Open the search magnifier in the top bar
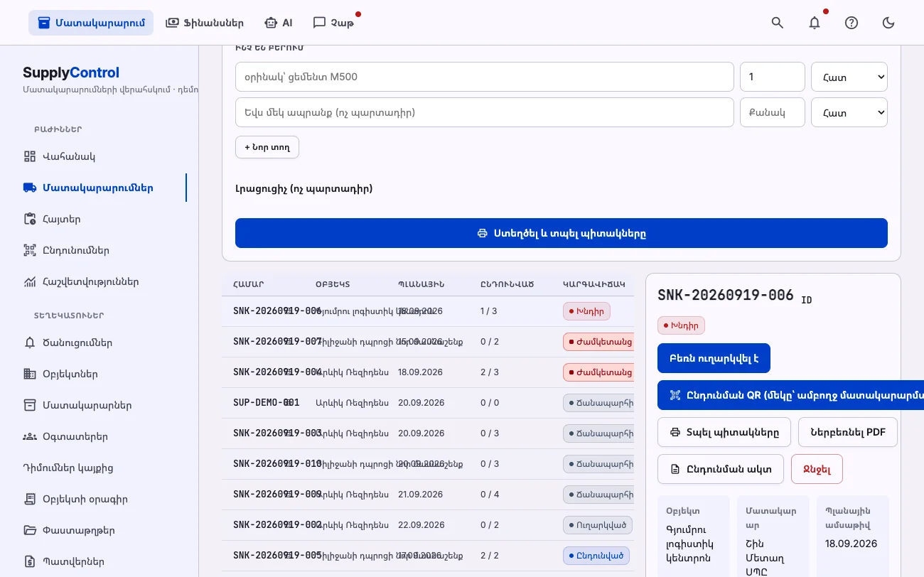This screenshot has height=577, width=924. (x=778, y=23)
